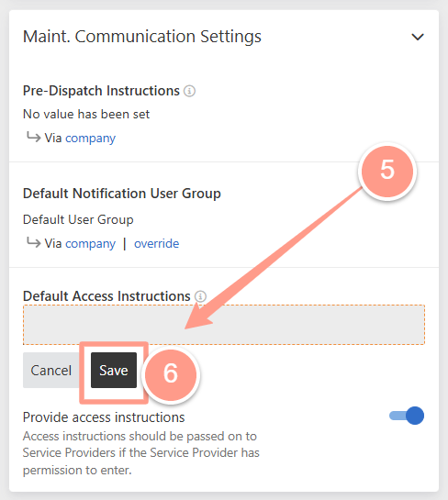Screen dimensions: 448x500
Task: Click info icon beside Pre-Dispatch Instructions
Action: (x=189, y=91)
